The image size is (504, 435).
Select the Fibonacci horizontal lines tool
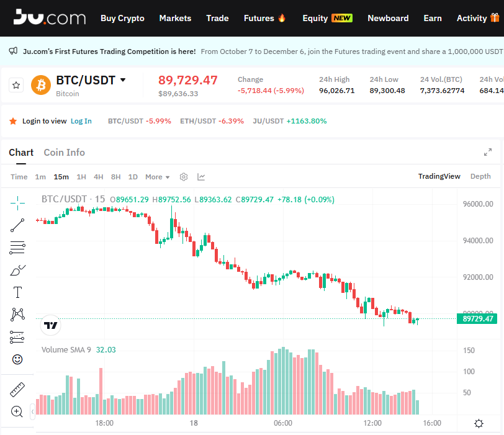[17, 248]
